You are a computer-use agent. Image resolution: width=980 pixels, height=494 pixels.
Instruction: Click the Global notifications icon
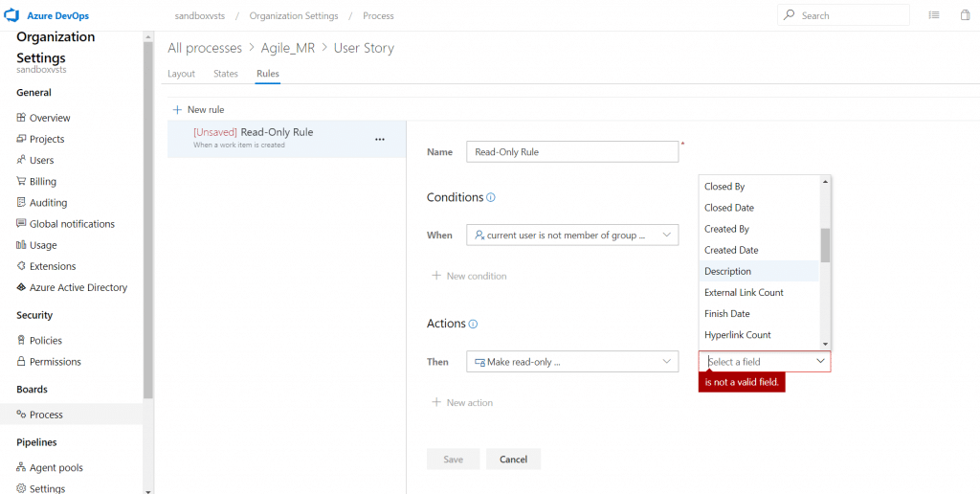[x=21, y=224]
